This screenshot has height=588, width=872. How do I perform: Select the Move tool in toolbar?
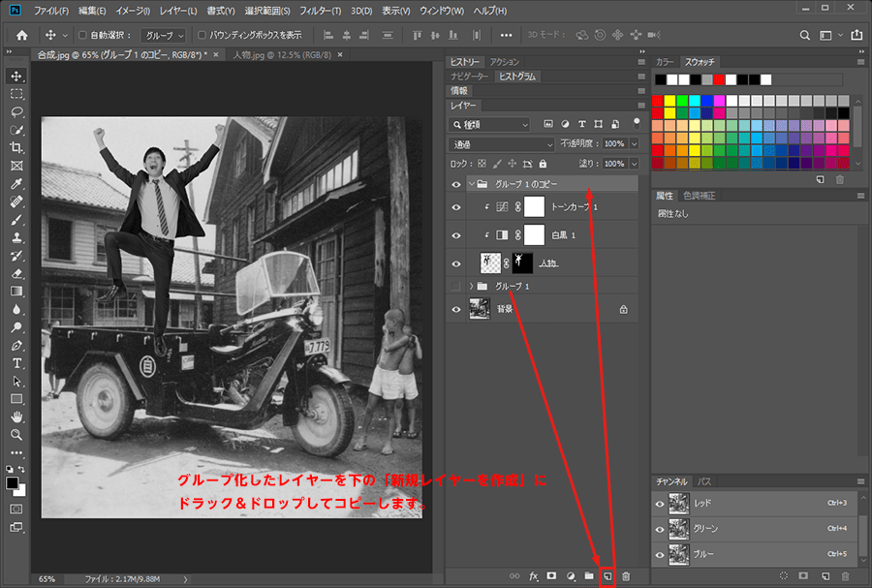tap(16, 76)
